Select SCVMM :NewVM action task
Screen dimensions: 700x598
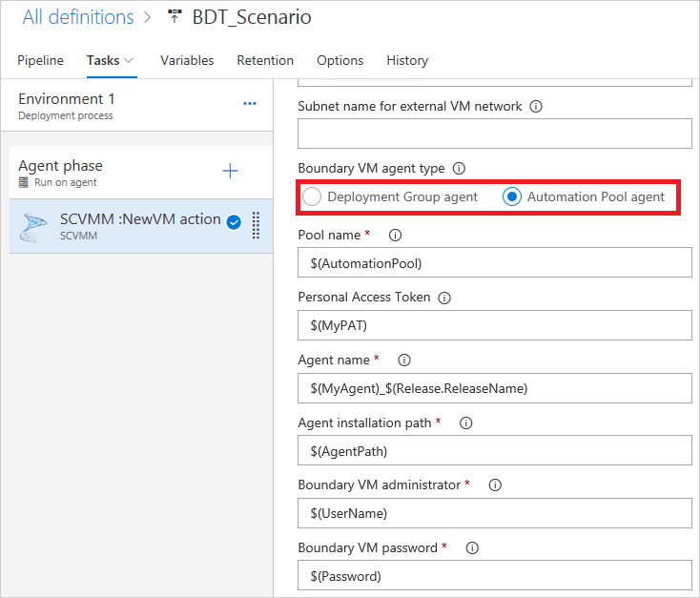pos(141,226)
